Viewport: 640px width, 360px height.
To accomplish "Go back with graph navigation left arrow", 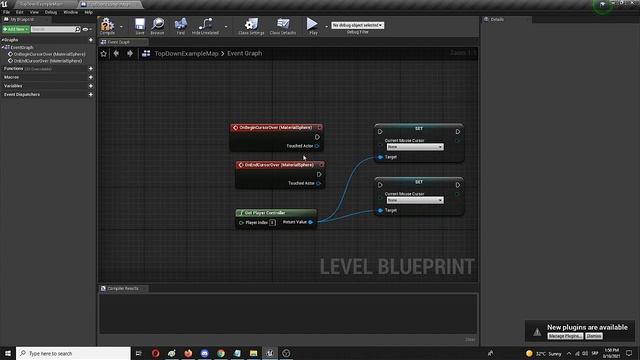I will pyautogui.click(x=116, y=53).
